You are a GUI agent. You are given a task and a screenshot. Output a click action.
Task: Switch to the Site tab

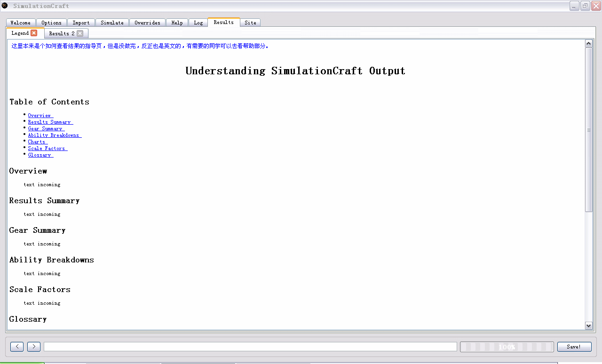click(x=250, y=23)
